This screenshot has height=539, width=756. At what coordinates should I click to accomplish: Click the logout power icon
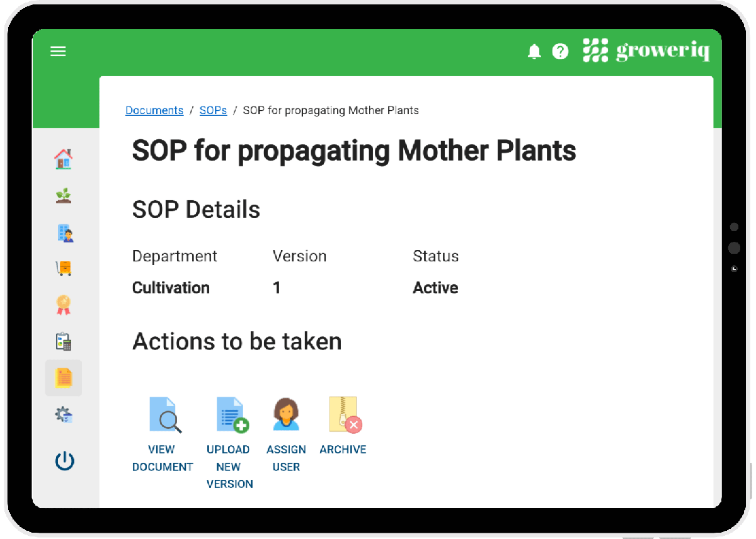pos(64,460)
